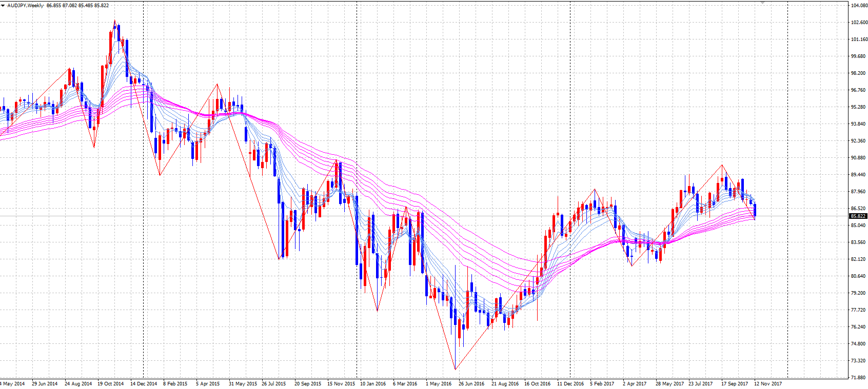Click the 28 May 2017 date label
The image size is (868, 389).
point(669,384)
